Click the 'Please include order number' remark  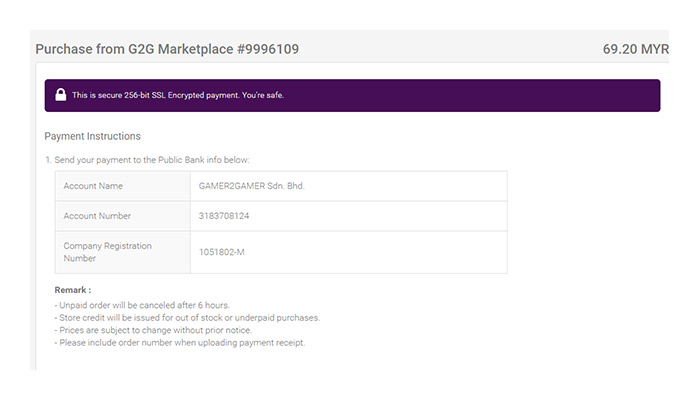[180, 343]
